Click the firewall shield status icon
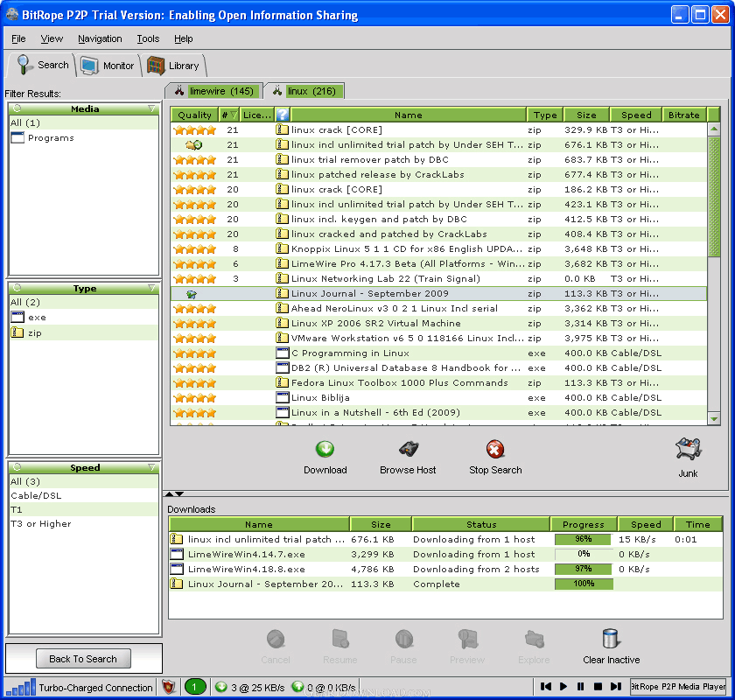The height and width of the screenshot is (700, 735). tap(169, 688)
